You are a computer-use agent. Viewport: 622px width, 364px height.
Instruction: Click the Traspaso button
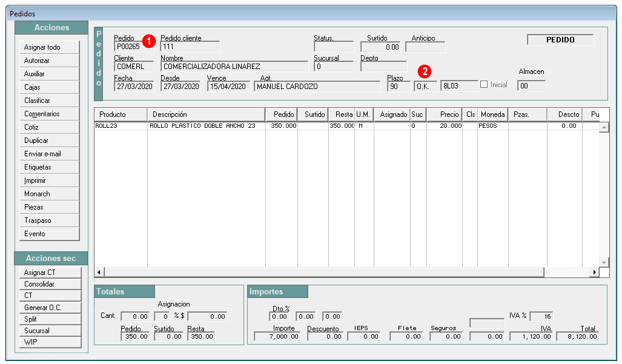pyautogui.click(x=50, y=220)
